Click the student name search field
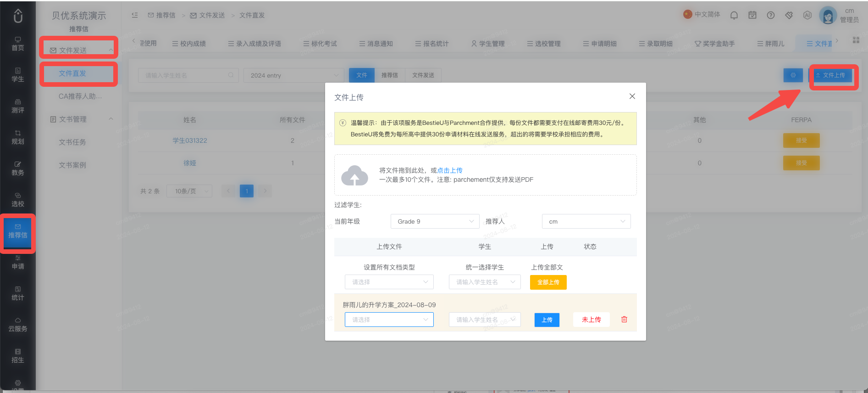 188,75
